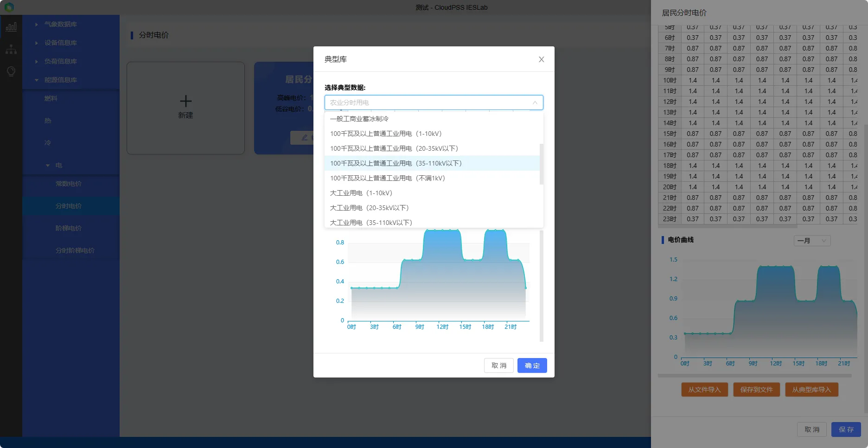Click first price cell in 12时 row

(693, 102)
